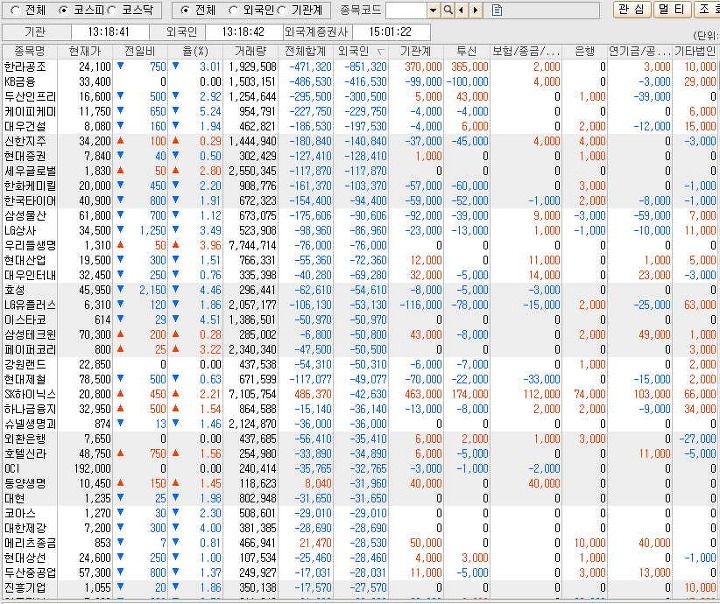Sort by the 거래량 column header
Viewport: 720px width, 604px height.
pyautogui.click(x=250, y=51)
